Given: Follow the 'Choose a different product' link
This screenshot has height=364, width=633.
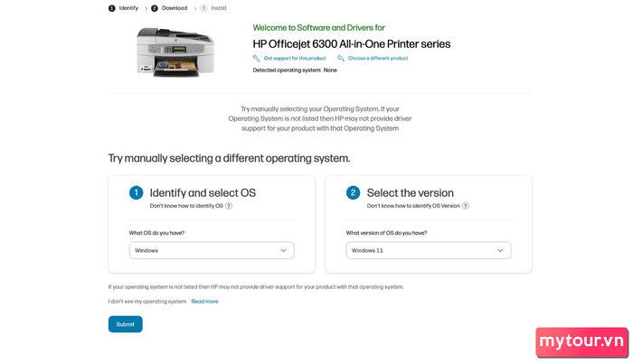Looking at the screenshot, I should (378, 58).
